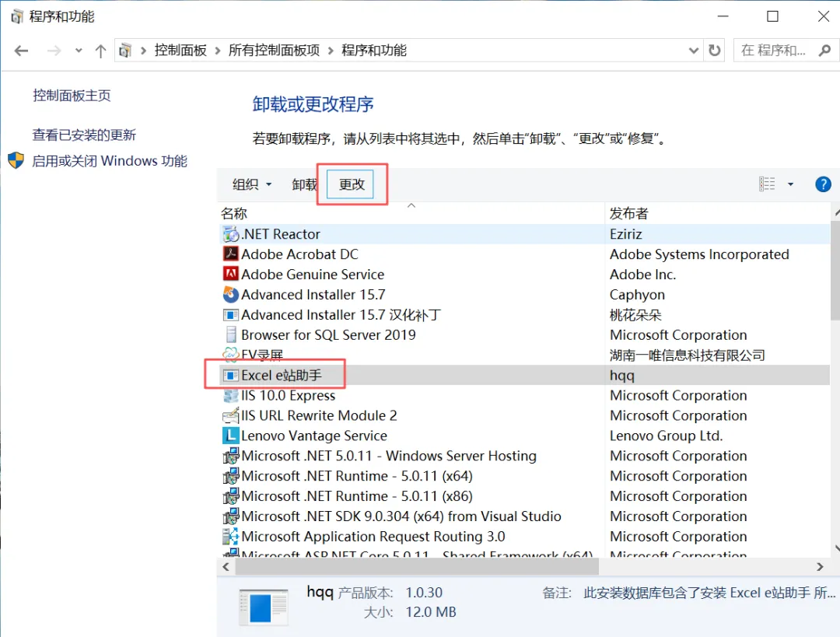This screenshot has height=637, width=840.
Task: Click the 更改 toolbar button
Action: coord(352,184)
